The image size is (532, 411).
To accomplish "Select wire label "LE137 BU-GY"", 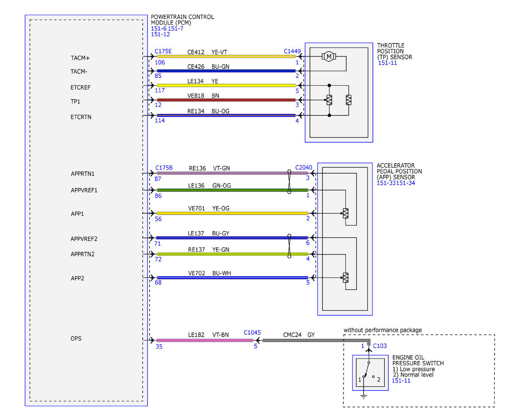I will click(x=208, y=233).
